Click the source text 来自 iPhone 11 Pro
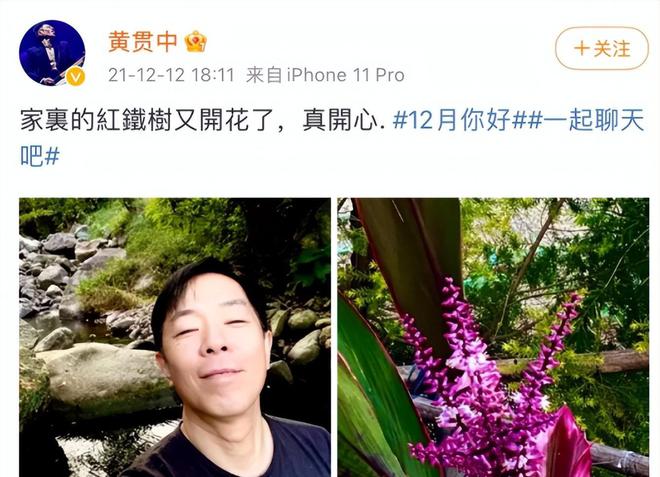This screenshot has width=660, height=477. coord(325,75)
